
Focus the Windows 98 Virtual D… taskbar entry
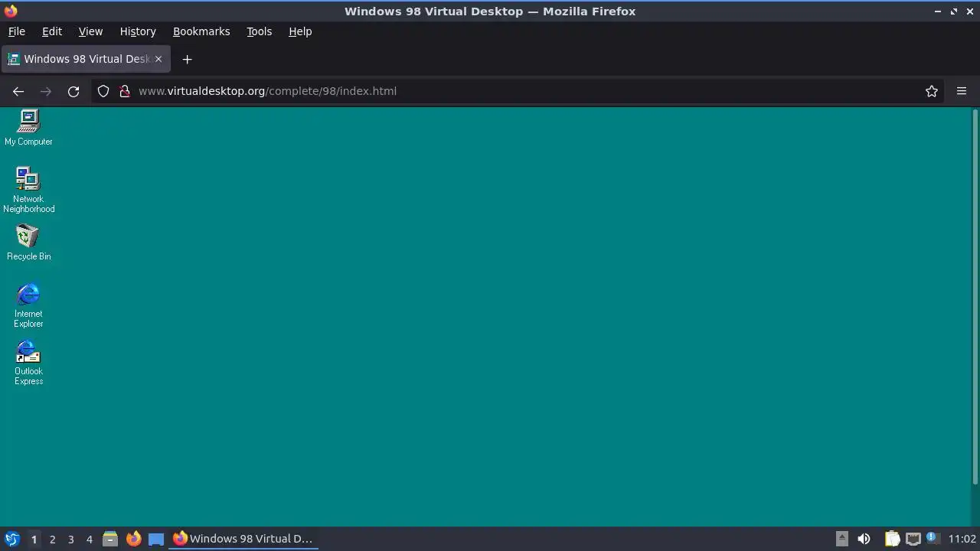point(243,539)
